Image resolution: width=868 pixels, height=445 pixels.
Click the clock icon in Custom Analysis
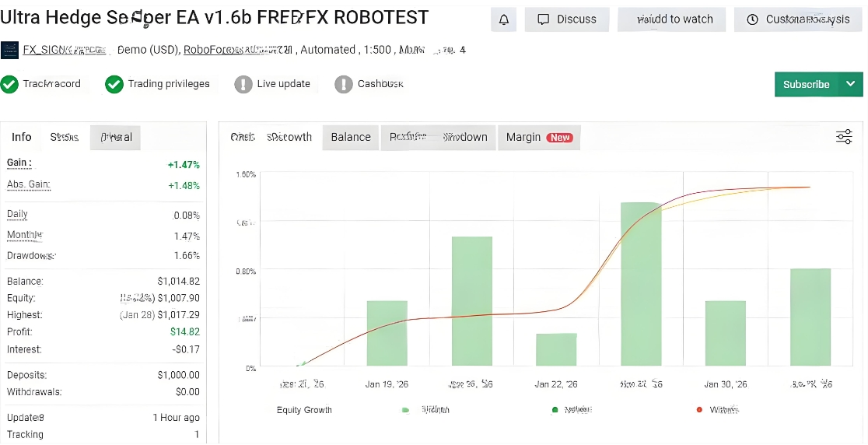coord(752,19)
